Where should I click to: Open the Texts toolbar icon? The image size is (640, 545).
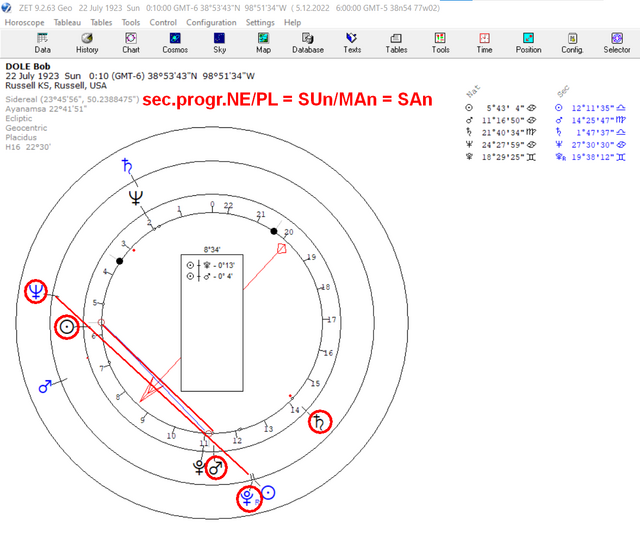pyautogui.click(x=352, y=43)
